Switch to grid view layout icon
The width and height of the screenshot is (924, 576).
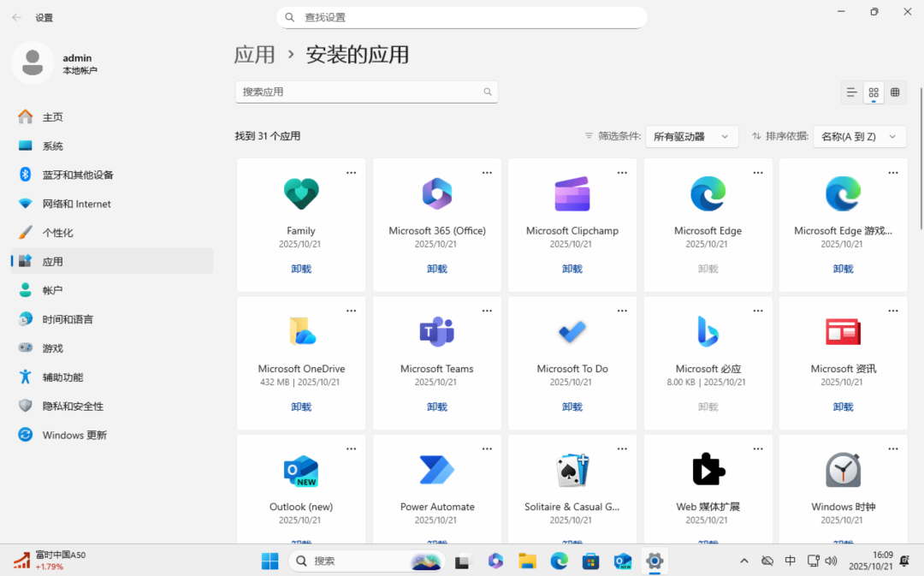(874, 92)
